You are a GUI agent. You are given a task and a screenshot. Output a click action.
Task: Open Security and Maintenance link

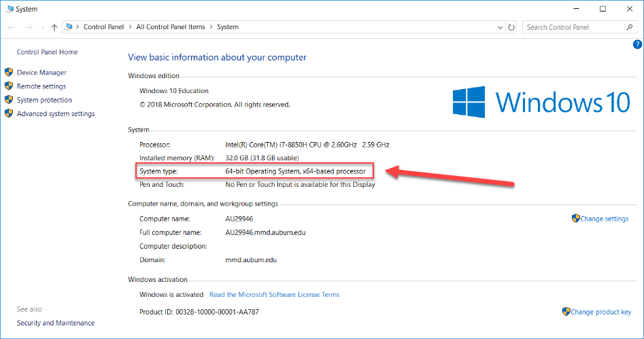tap(56, 323)
